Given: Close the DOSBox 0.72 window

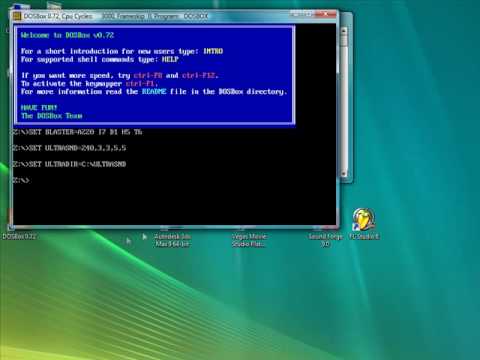Looking at the screenshot, I should 325,14.
